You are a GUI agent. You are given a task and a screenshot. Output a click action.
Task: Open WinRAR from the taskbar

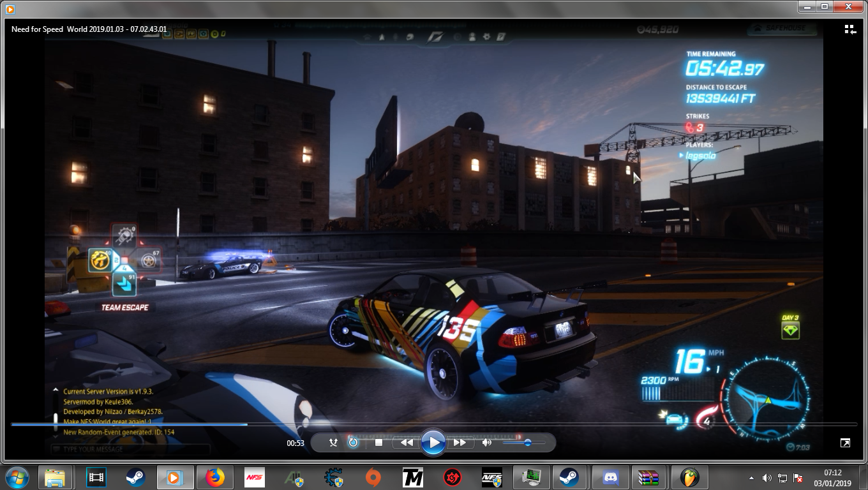coord(648,477)
